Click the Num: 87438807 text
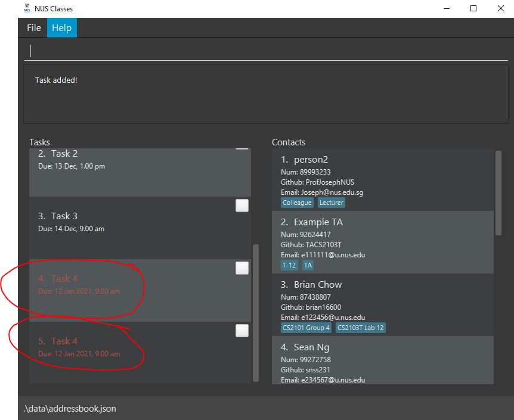Screen dimensions: 514x420 [x=306, y=297]
